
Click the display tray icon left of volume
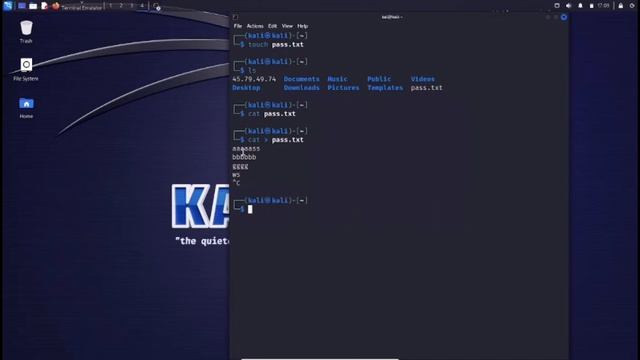[x=557, y=6]
